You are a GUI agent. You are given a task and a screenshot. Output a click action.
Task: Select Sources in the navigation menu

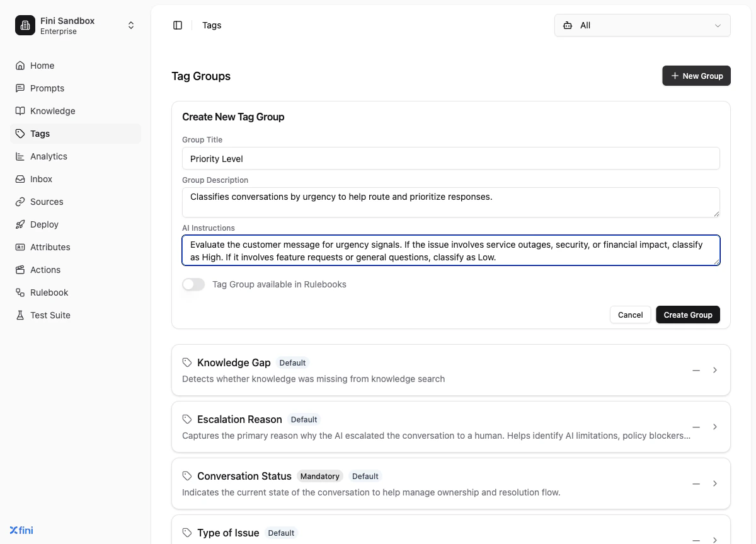click(47, 202)
